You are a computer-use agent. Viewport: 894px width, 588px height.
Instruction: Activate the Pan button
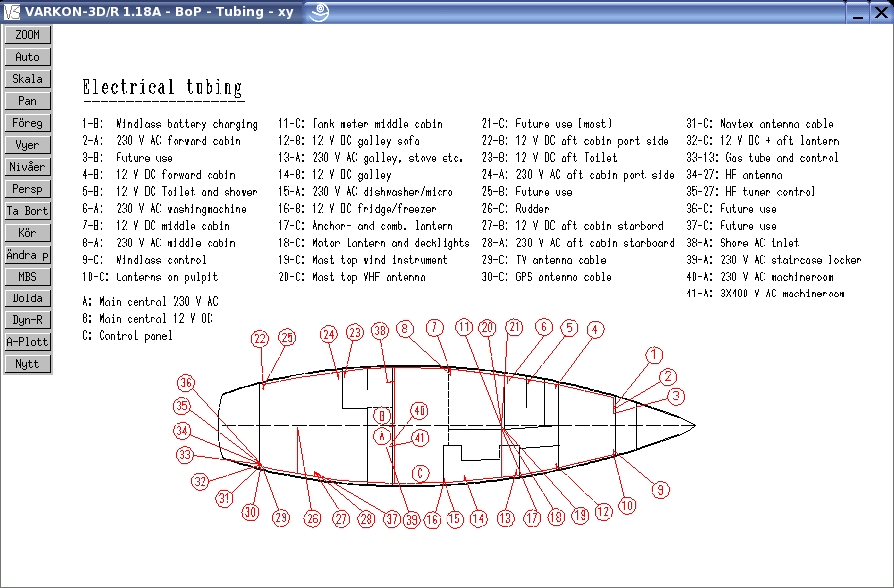[x=27, y=101]
